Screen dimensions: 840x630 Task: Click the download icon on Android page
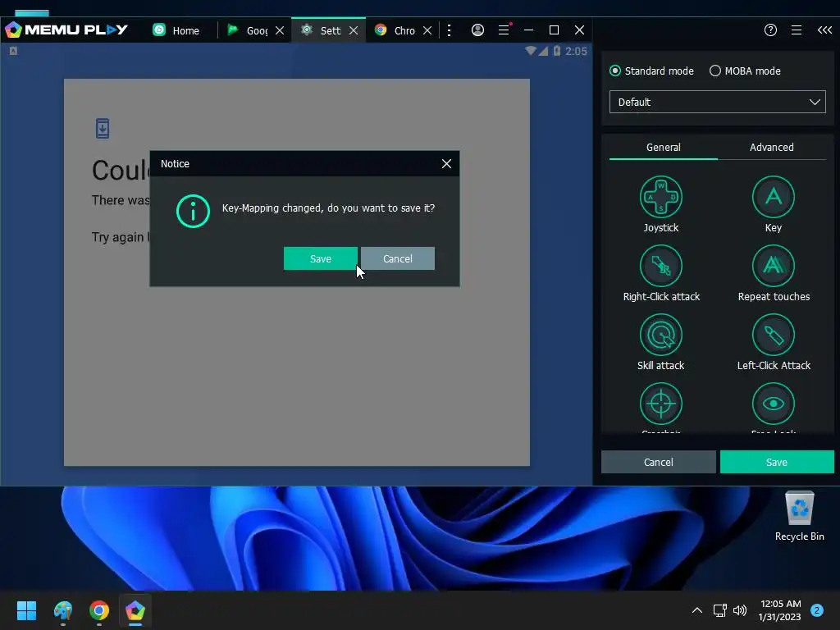(x=103, y=129)
